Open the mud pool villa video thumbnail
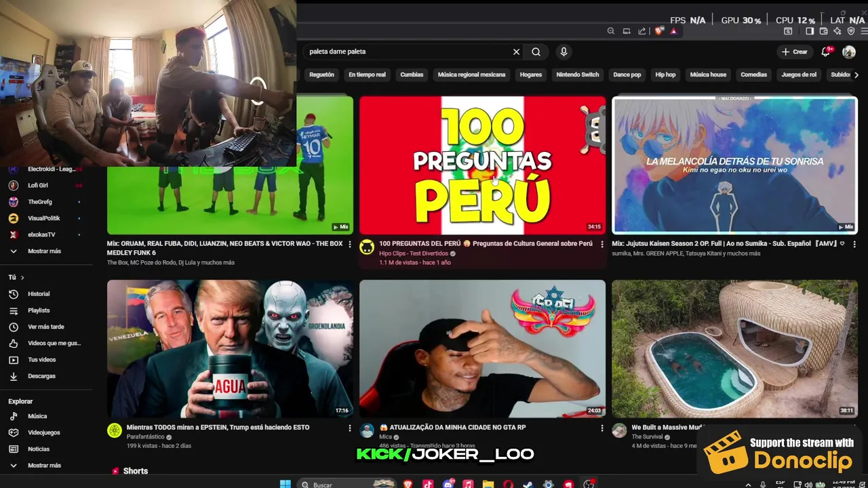Viewport: 868px width, 488px height. click(735, 349)
